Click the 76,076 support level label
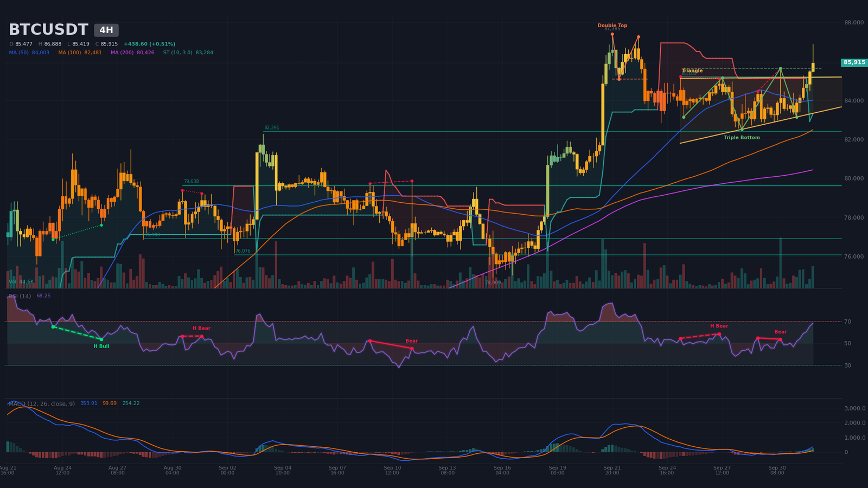 point(243,251)
